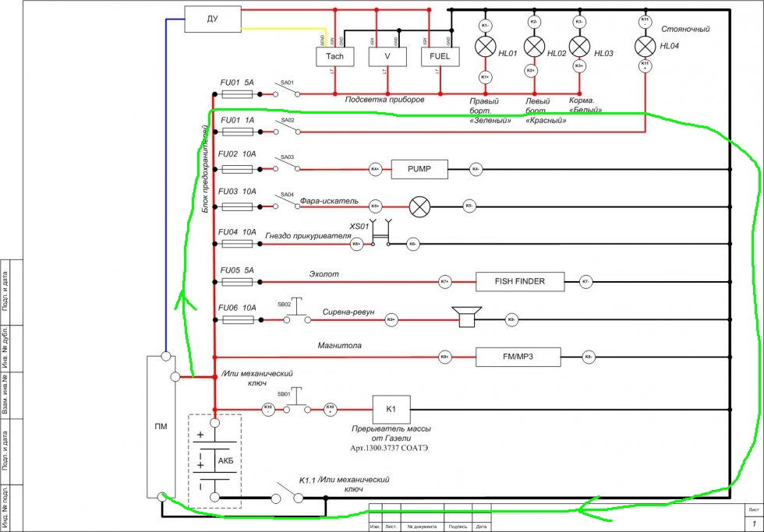
Task: Click the HL01 lamp symbol
Action: pyautogui.click(x=485, y=47)
